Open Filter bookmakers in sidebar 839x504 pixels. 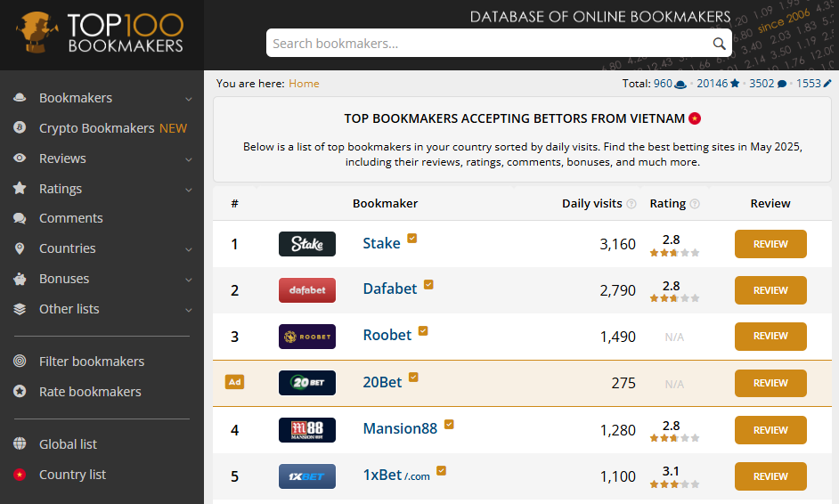[92, 362]
